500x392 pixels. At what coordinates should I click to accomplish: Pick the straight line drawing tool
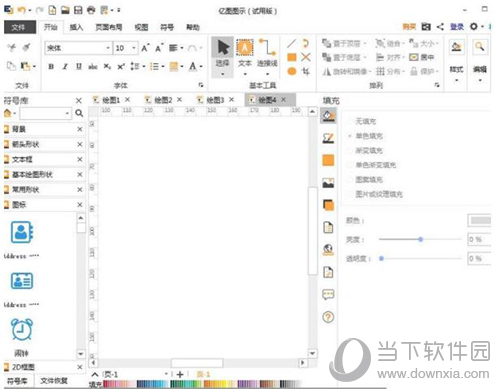click(292, 43)
